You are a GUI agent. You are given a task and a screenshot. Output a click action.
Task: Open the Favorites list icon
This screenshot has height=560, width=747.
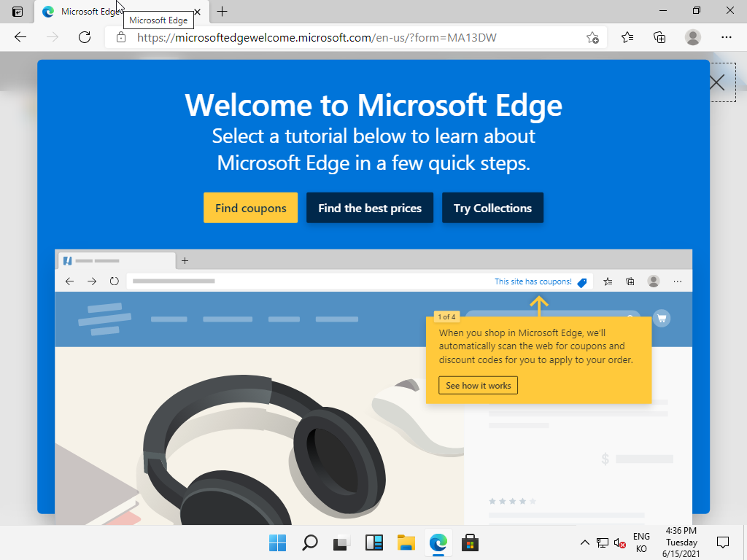627,37
